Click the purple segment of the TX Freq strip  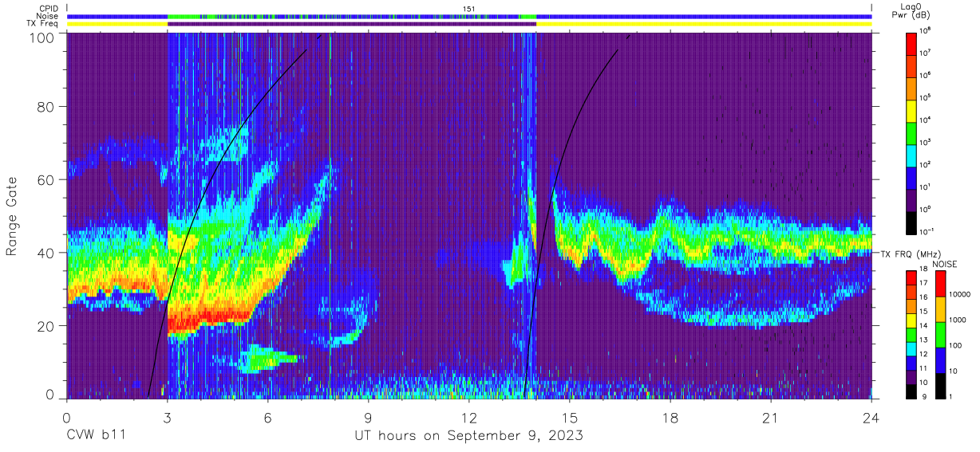(351, 24)
